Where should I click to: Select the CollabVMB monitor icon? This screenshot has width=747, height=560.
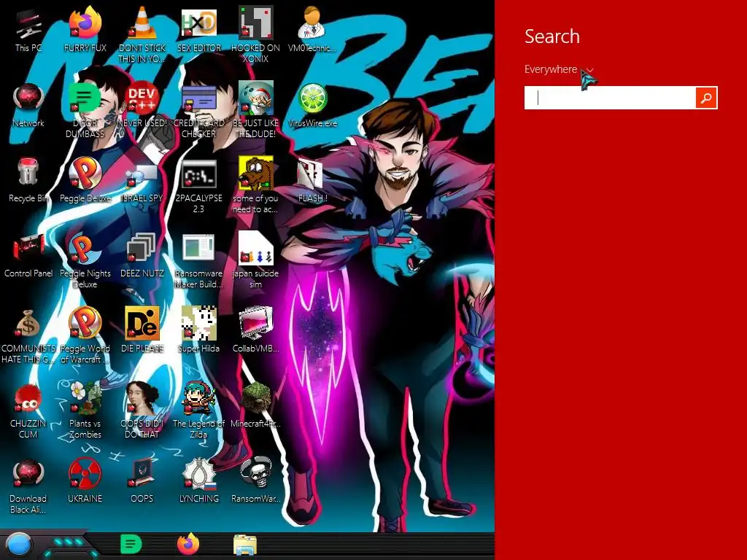(x=256, y=323)
